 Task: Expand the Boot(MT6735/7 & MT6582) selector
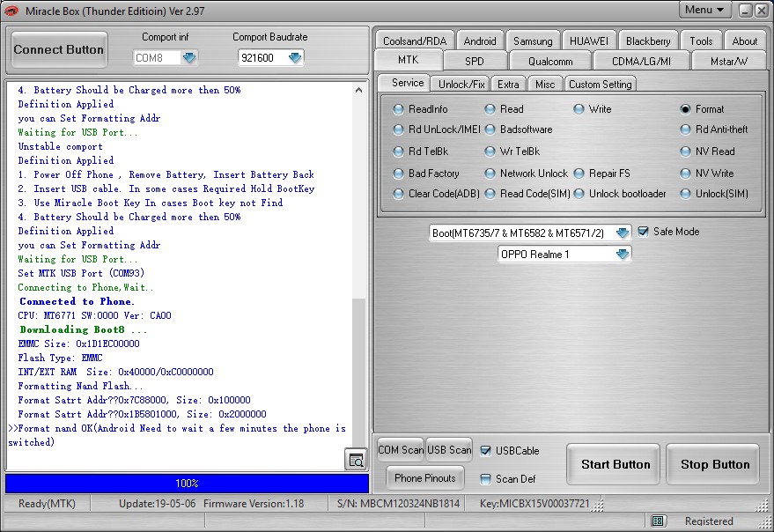pos(623,233)
